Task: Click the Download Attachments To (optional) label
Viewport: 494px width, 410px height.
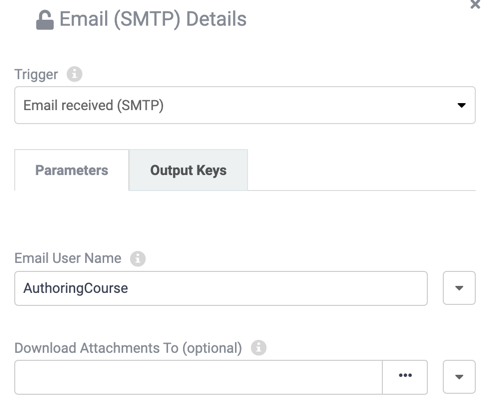Action: (128, 348)
